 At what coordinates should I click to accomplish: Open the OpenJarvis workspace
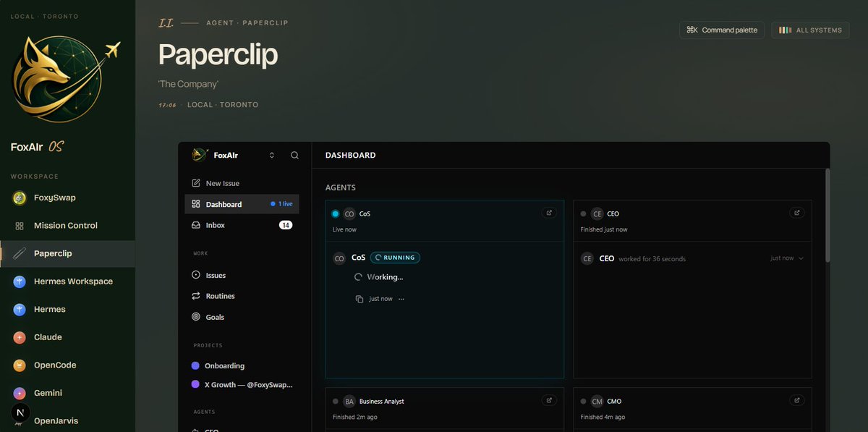pyautogui.click(x=67, y=420)
